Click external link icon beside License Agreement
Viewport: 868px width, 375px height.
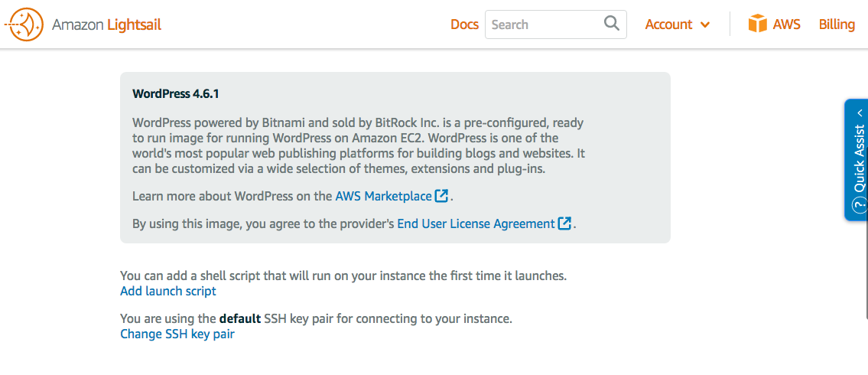(x=565, y=223)
